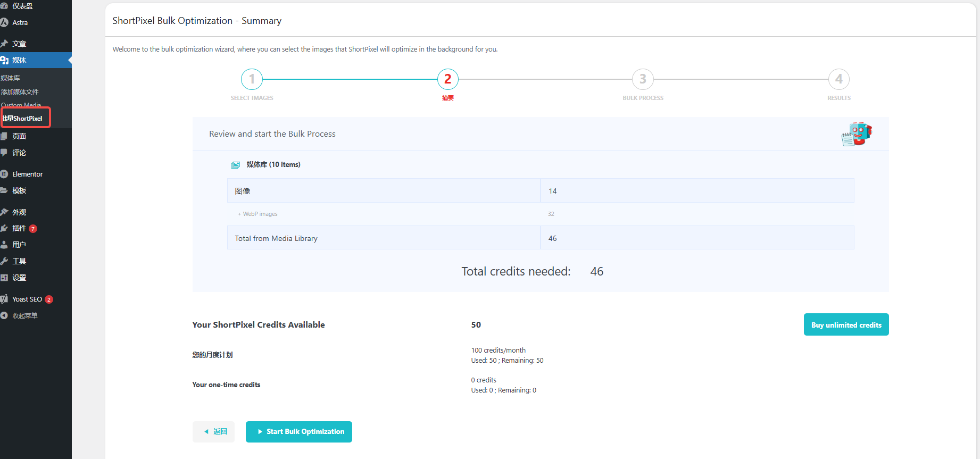The height and width of the screenshot is (459, 980).
Task: Open Yoast SEO from the sidebar
Action: point(27,299)
